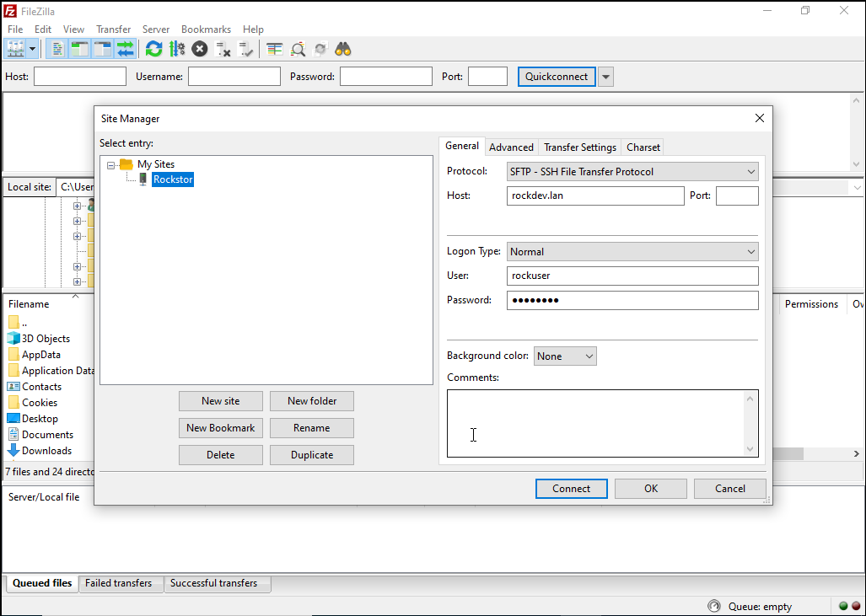Click the Site Manager Port field
Screen dimensions: 866x616
(737, 196)
